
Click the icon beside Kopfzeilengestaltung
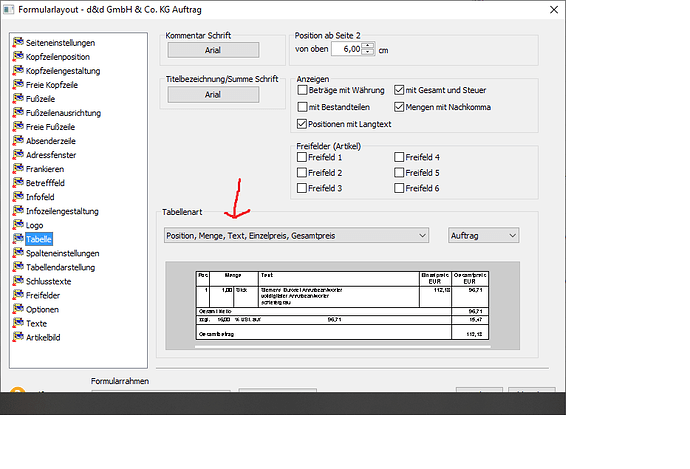click(x=18, y=70)
